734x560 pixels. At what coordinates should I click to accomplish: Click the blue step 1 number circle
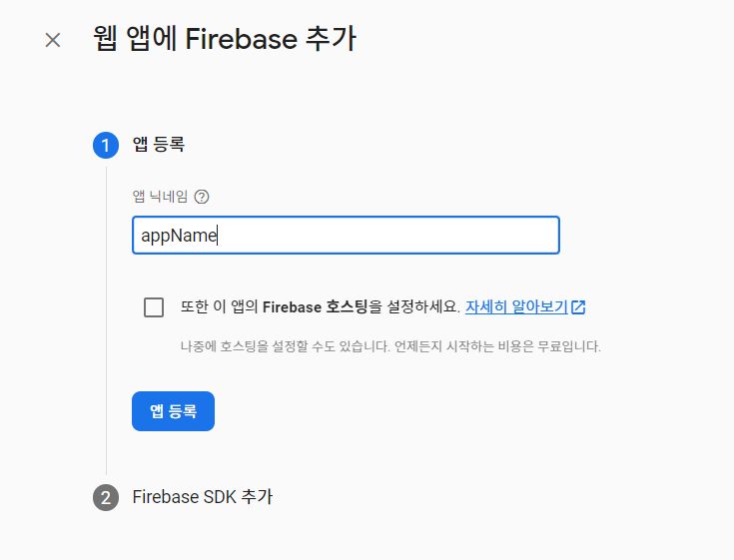106,145
